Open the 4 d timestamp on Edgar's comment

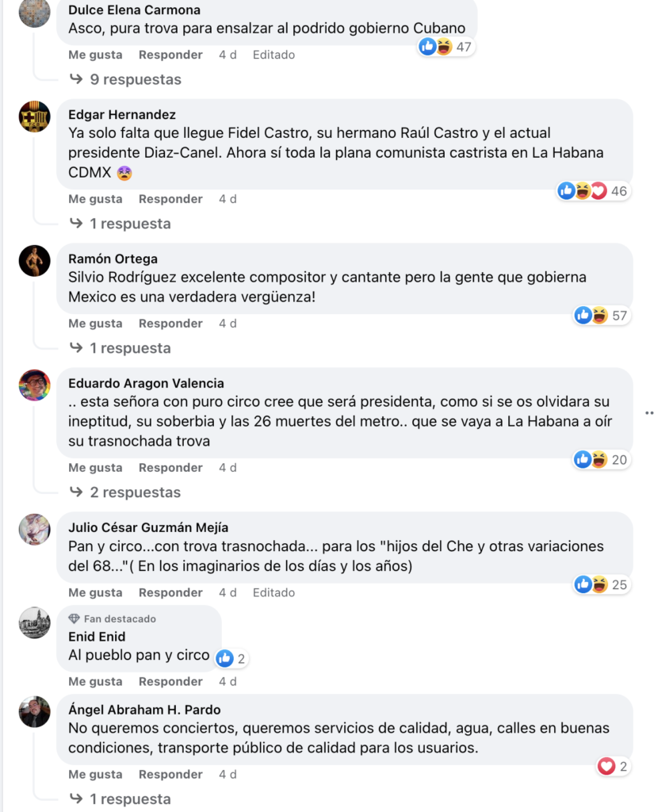[228, 199]
